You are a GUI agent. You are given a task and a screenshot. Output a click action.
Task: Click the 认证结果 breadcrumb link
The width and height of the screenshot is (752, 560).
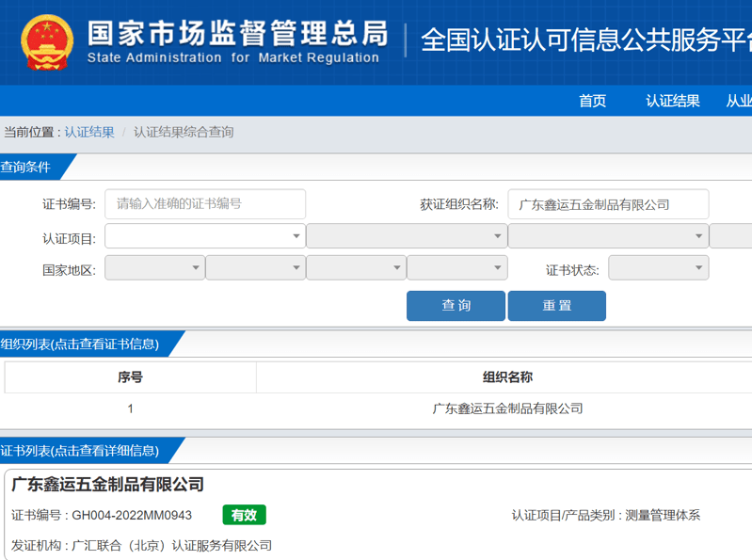pyautogui.click(x=89, y=132)
